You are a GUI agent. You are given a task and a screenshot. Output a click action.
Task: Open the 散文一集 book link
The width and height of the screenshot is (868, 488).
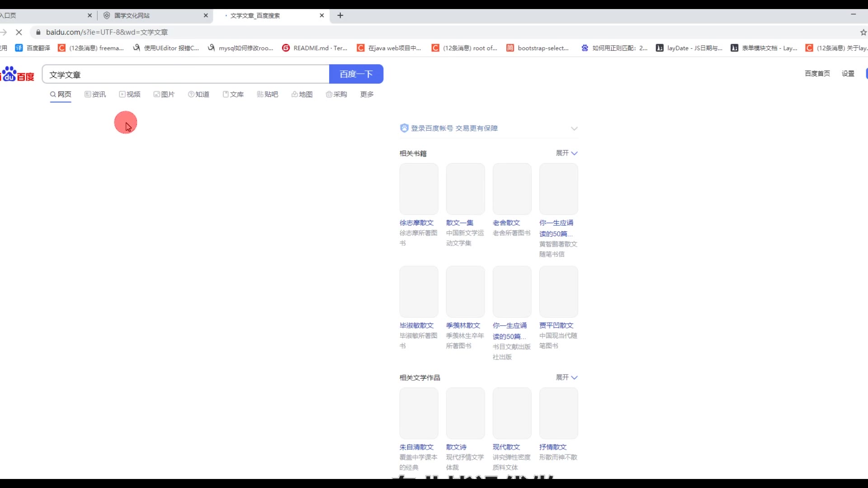pyautogui.click(x=460, y=223)
